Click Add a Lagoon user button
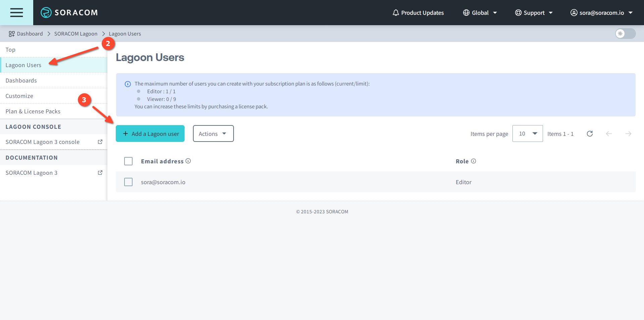Image resolution: width=644 pixels, height=320 pixels. [150, 134]
